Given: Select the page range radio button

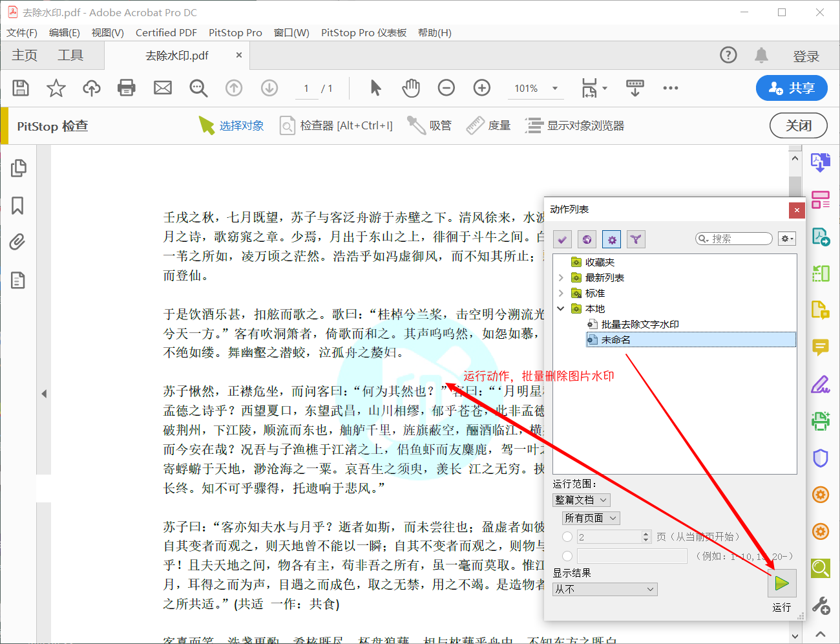Looking at the screenshot, I should tap(567, 555).
